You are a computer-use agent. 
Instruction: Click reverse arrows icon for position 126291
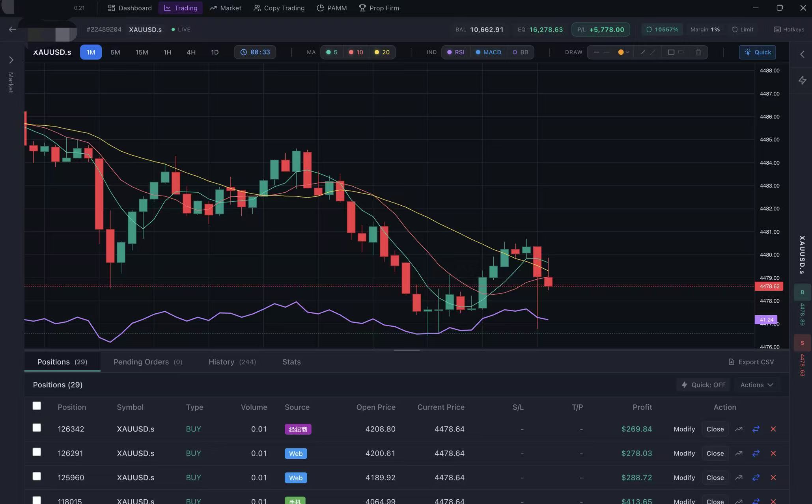[x=756, y=454]
